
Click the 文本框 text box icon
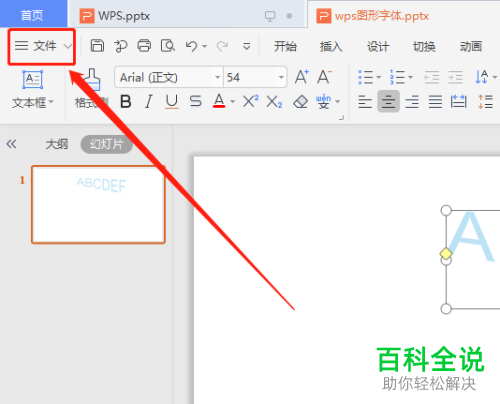point(33,80)
